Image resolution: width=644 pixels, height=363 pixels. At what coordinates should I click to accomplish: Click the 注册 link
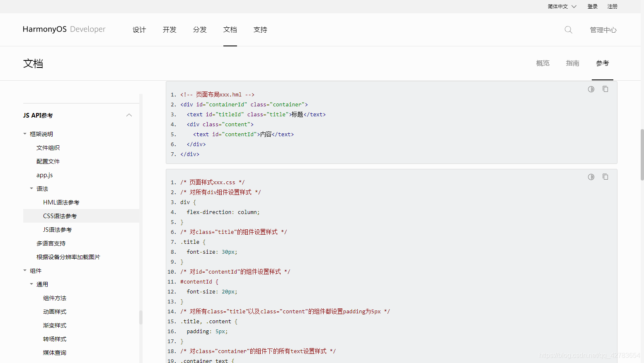613,6
